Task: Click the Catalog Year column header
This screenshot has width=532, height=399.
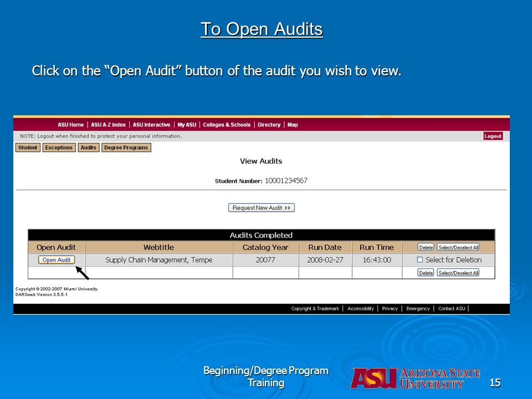Action: pyautogui.click(x=265, y=247)
